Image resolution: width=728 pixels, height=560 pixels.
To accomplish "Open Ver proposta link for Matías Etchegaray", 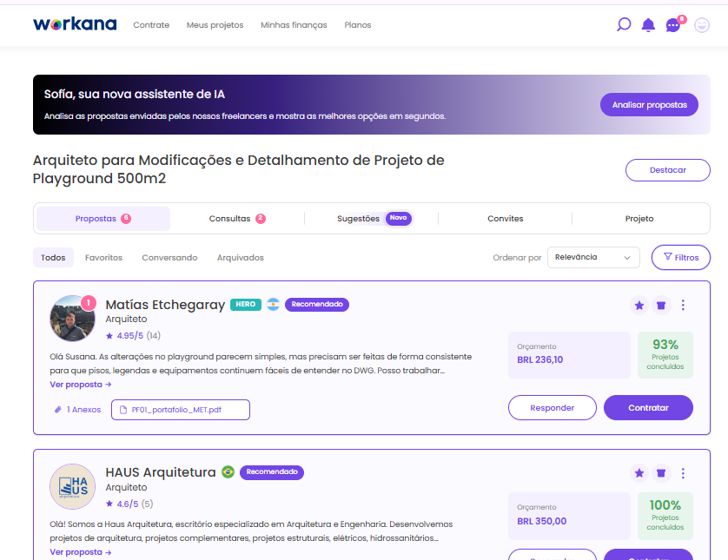I will (x=80, y=385).
